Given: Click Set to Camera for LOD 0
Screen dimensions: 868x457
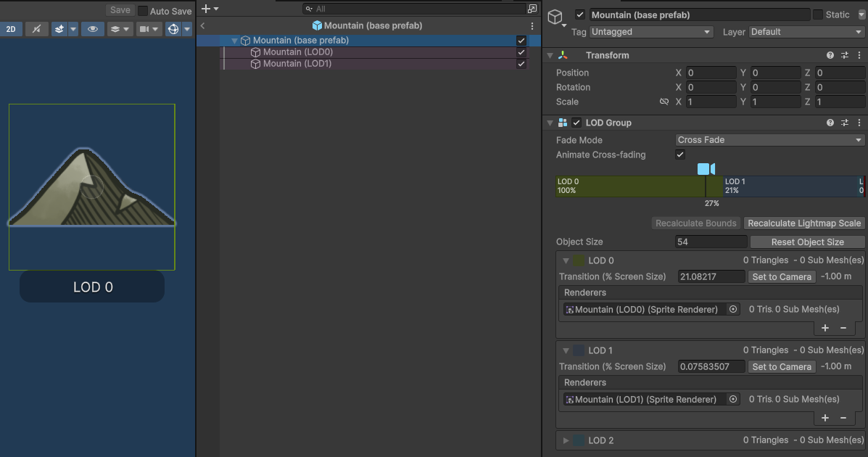Looking at the screenshot, I should pyautogui.click(x=782, y=276).
